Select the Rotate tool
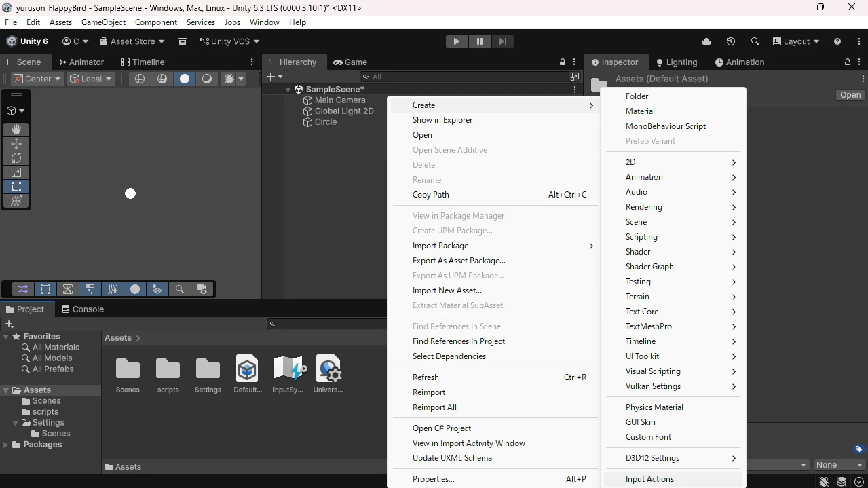 click(x=16, y=157)
